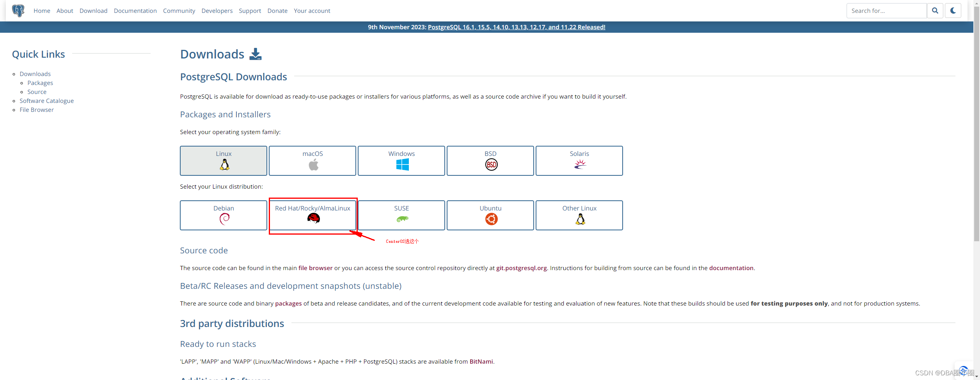Open the beta packages link

288,303
